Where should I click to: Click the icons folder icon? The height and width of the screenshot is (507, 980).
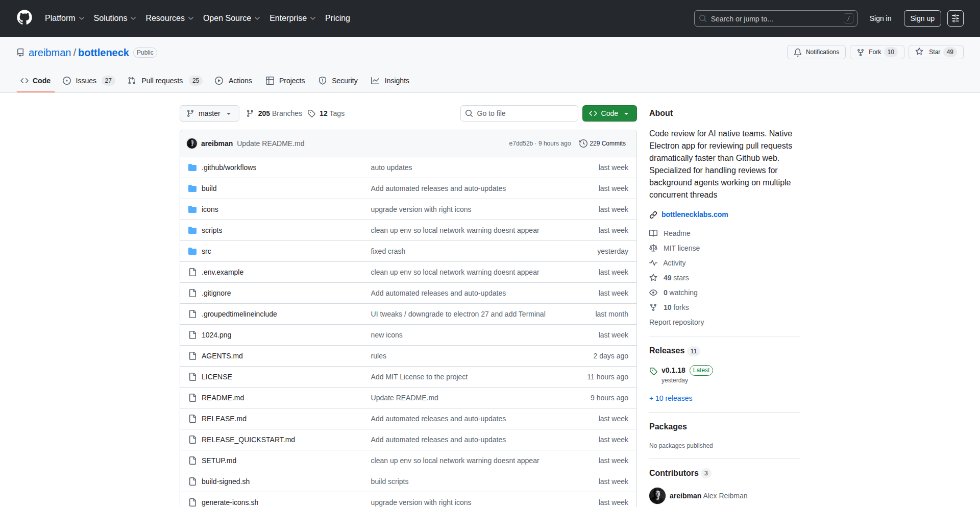(192, 209)
